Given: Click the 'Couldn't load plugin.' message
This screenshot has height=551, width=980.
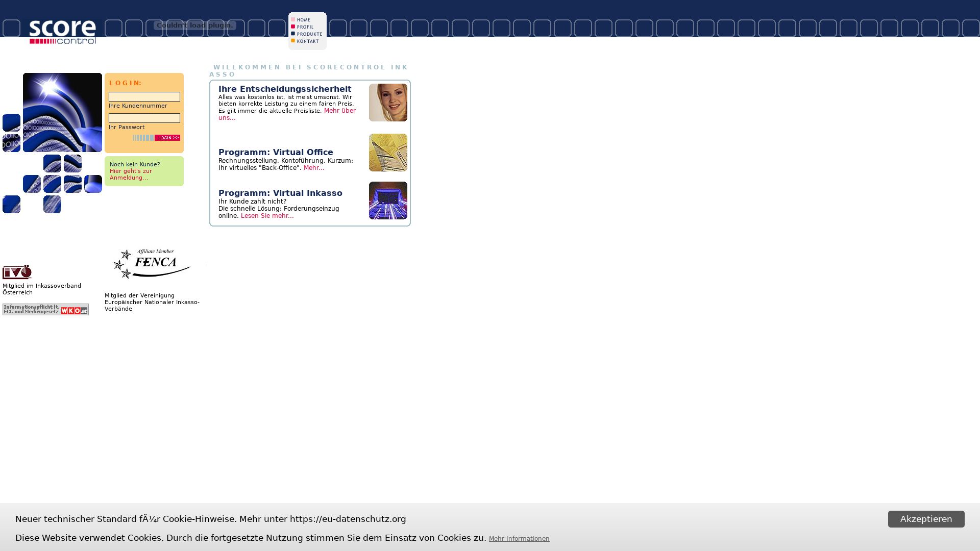Looking at the screenshot, I should (194, 26).
